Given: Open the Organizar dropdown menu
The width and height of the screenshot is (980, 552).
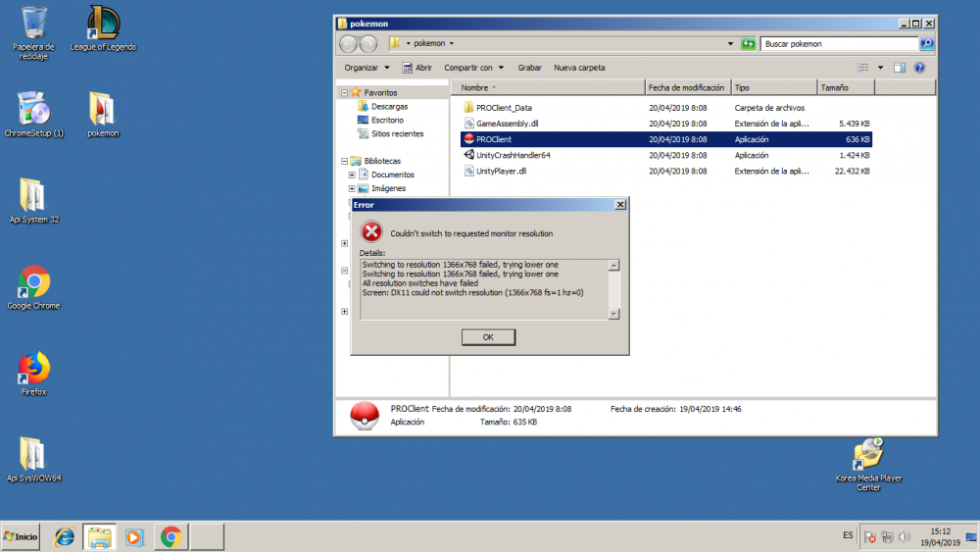Looking at the screenshot, I should [x=367, y=68].
